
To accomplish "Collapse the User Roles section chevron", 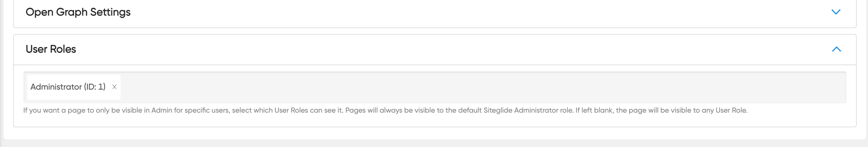I will [x=836, y=49].
